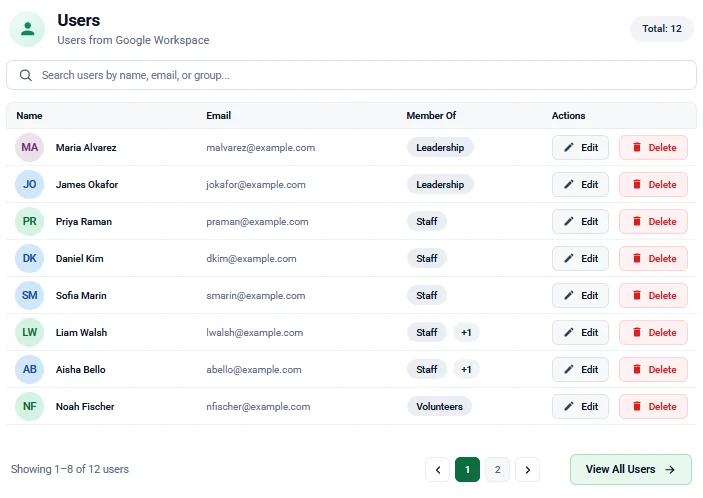Click the AB avatar for Aisha Bello
This screenshot has height=498, width=703.
30,369
